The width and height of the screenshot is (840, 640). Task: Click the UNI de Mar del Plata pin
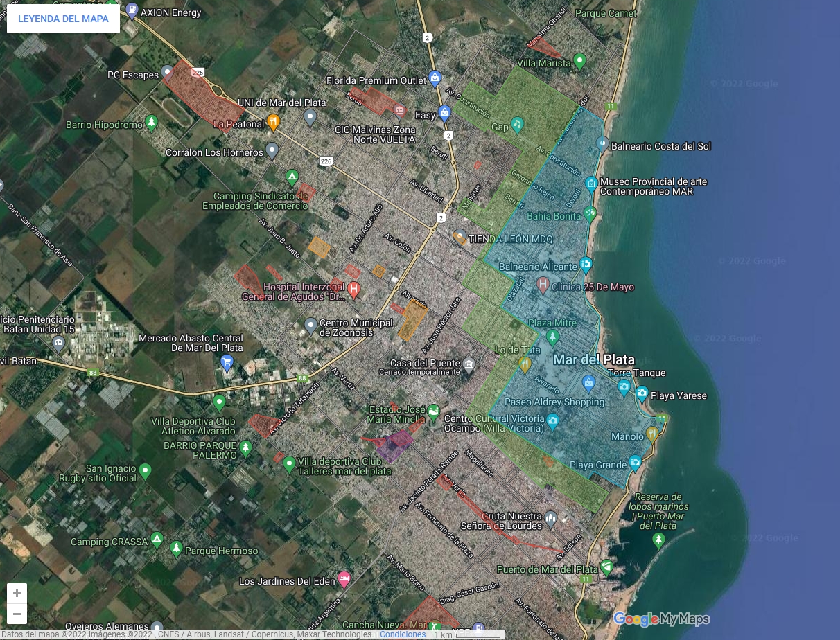[x=310, y=116]
